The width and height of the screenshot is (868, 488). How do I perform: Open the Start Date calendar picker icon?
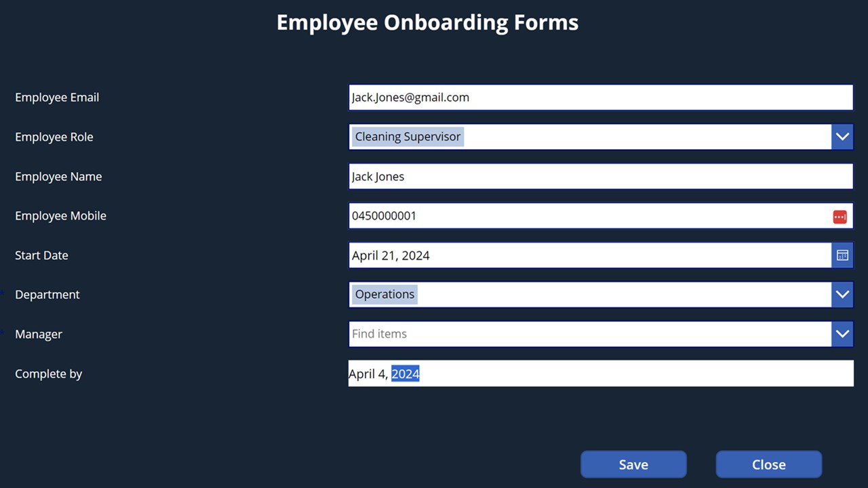(842, 256)
